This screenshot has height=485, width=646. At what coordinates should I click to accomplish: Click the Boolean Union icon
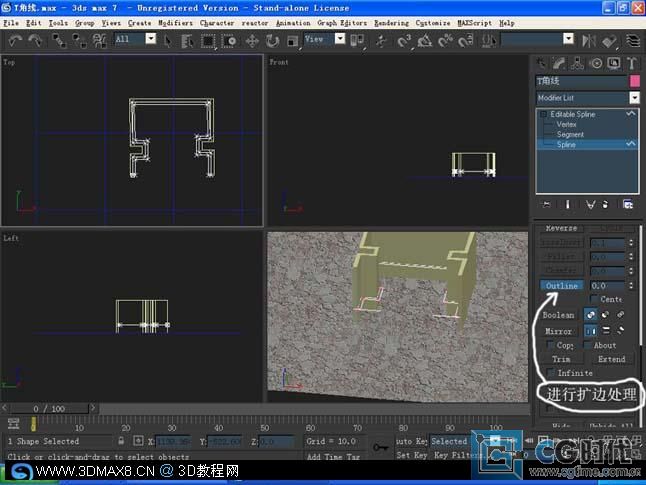(590, 315)
